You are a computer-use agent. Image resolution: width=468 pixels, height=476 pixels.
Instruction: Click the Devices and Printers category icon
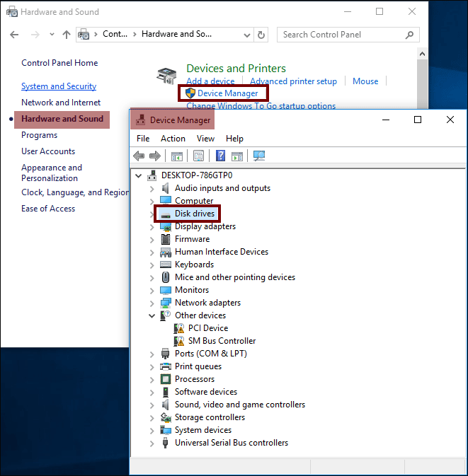166,76
